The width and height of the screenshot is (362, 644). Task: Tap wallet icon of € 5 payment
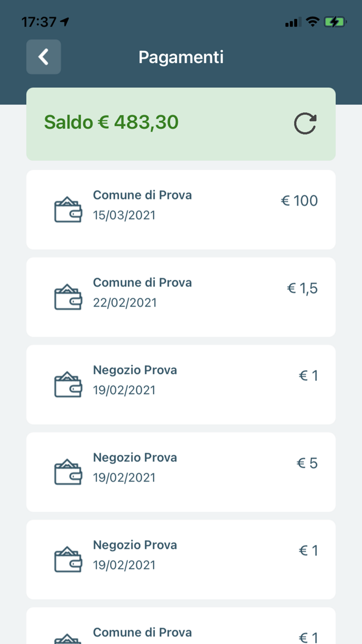[x=68, y=472]
